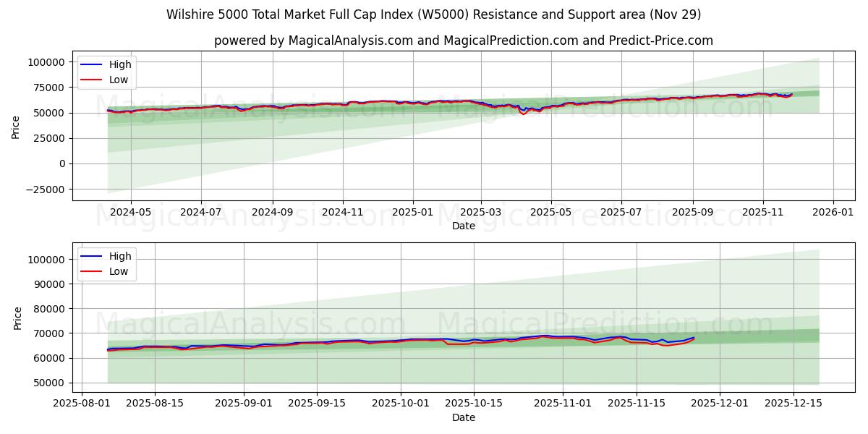The height and width of the screenshot is (434, 868).
Task: Select the chart title mentioning W5000
Action: click(434, 13)
